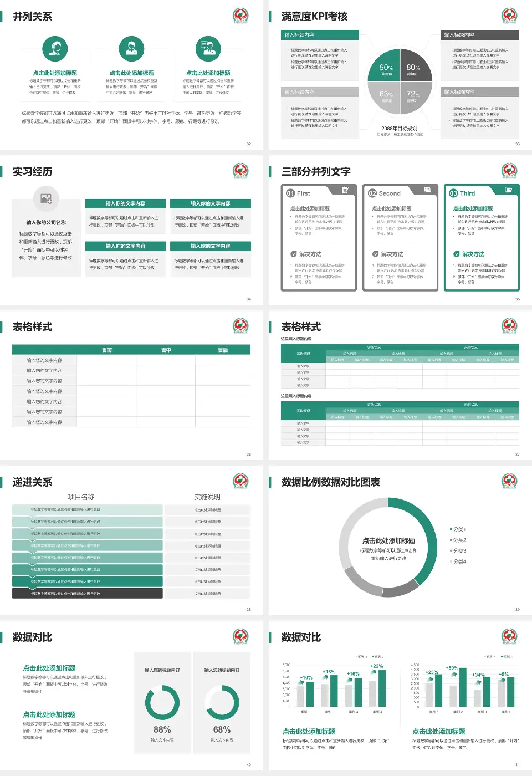
Task: Click the notepad icon on the First card
Action: pos(345,190)
